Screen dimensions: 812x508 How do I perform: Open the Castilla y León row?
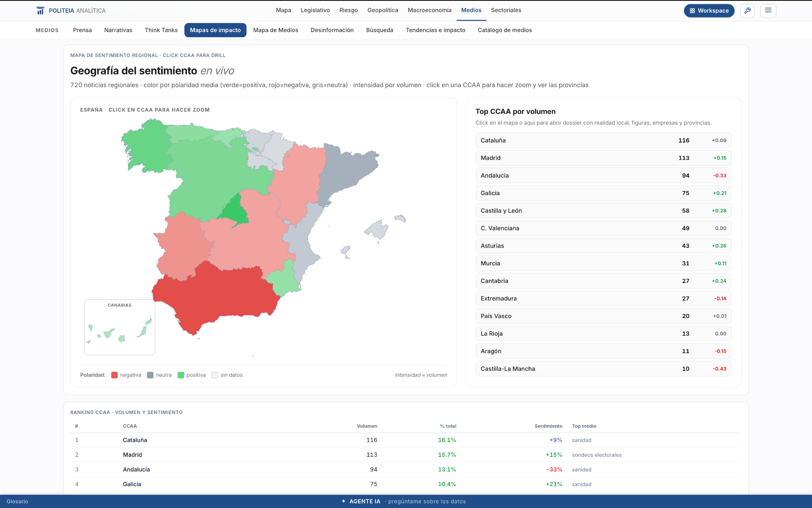coord(604,211)
